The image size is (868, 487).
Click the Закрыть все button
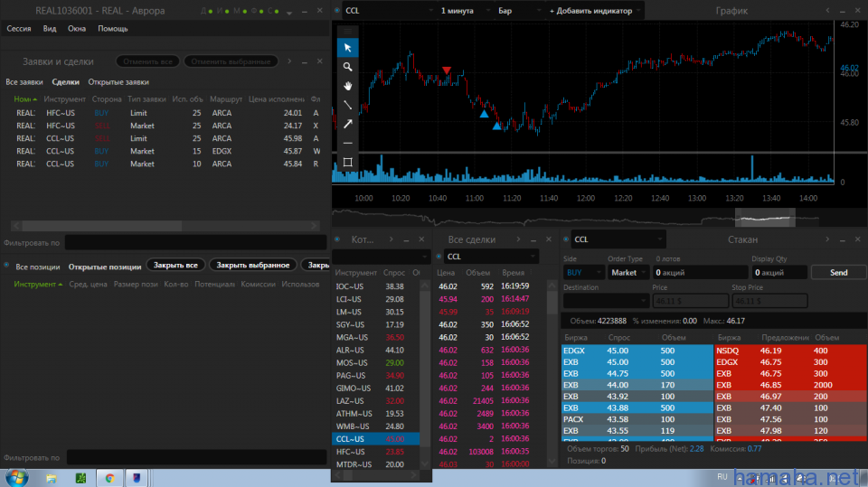tap(175, 265)
